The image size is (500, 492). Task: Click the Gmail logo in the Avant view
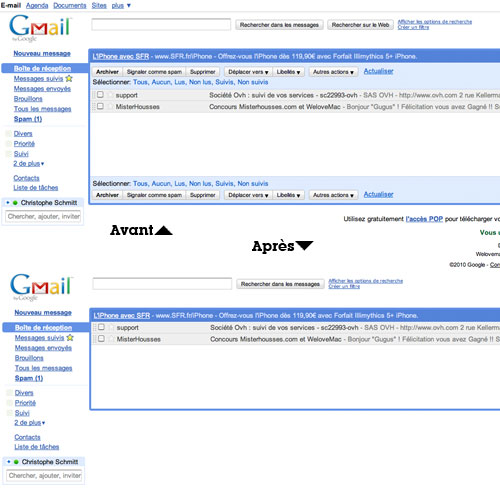pos(40,28)
